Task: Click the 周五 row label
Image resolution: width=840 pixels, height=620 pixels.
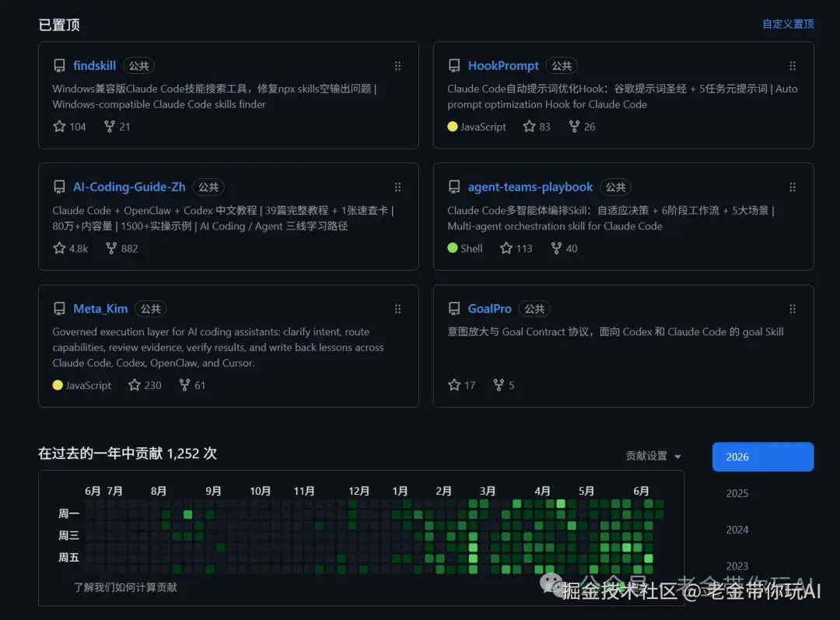Action: tap(68, 557)
